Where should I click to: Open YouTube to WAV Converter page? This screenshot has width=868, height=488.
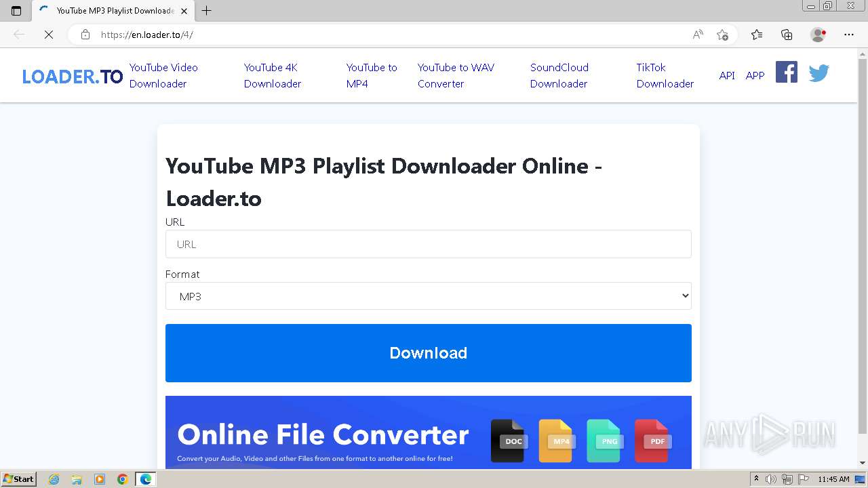(456, 75)
